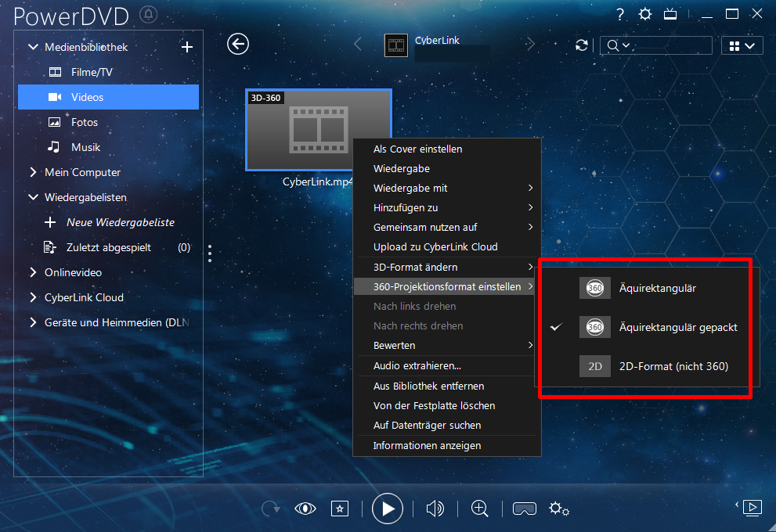Start playback with the play button
Image resolution: width=776 pixels, height=532 pixels.
point(387,509)
